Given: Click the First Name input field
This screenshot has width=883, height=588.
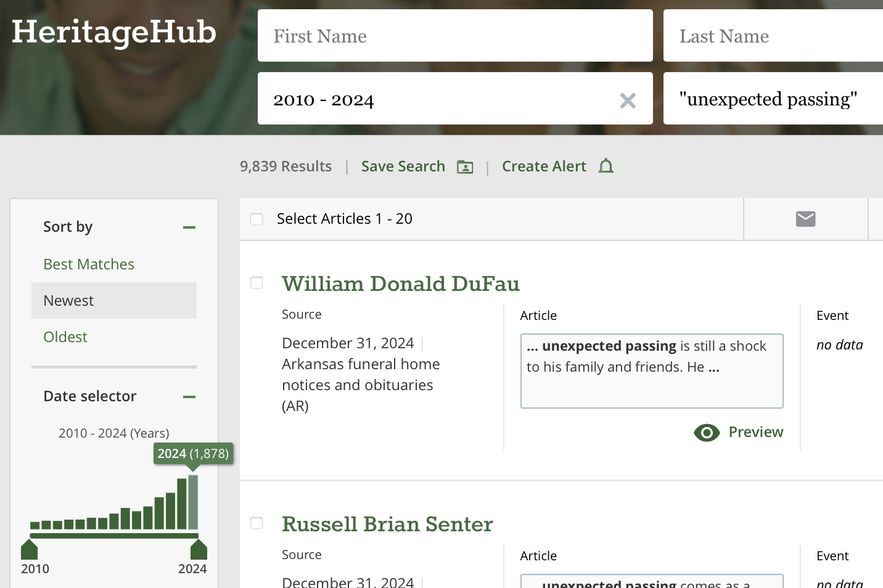Looking at the screenshot, I should (455, 36).
